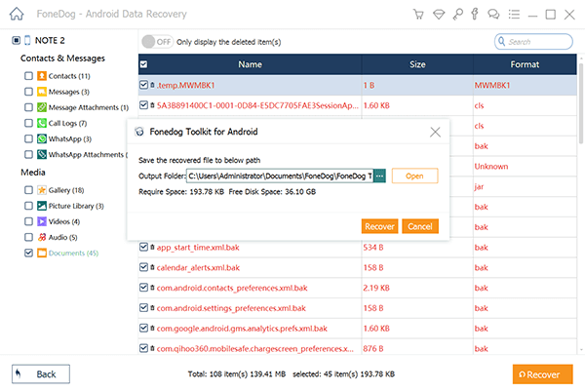Viewport: 585px width, 392px height.
Task: Click the Audio music icon
Action: click(42, 237)
